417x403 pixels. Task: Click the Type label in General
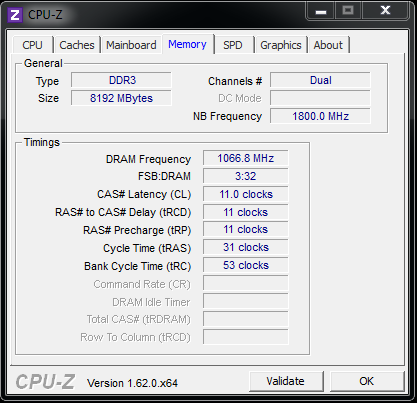47,81
